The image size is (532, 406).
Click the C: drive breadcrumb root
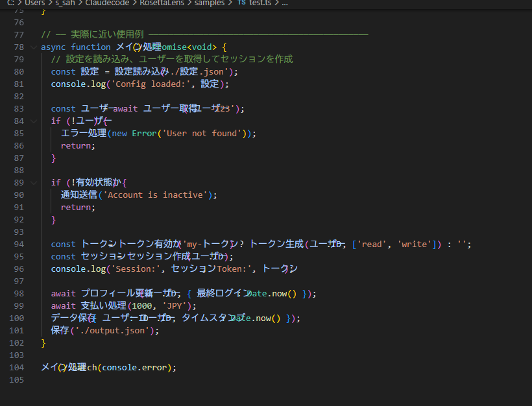tap(9, 3)
